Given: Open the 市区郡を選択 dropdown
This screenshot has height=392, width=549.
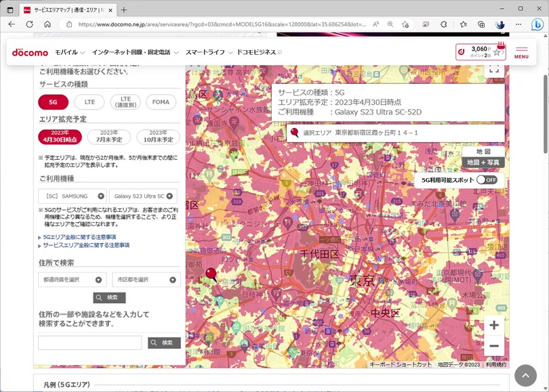Looking at the screenshot, I should [x=146, y=280].
